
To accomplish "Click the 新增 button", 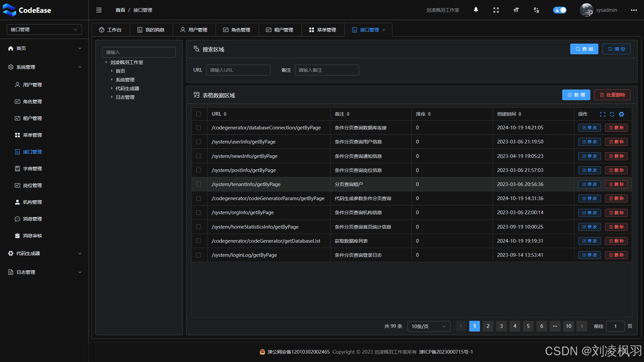I will tap(576, 95).
